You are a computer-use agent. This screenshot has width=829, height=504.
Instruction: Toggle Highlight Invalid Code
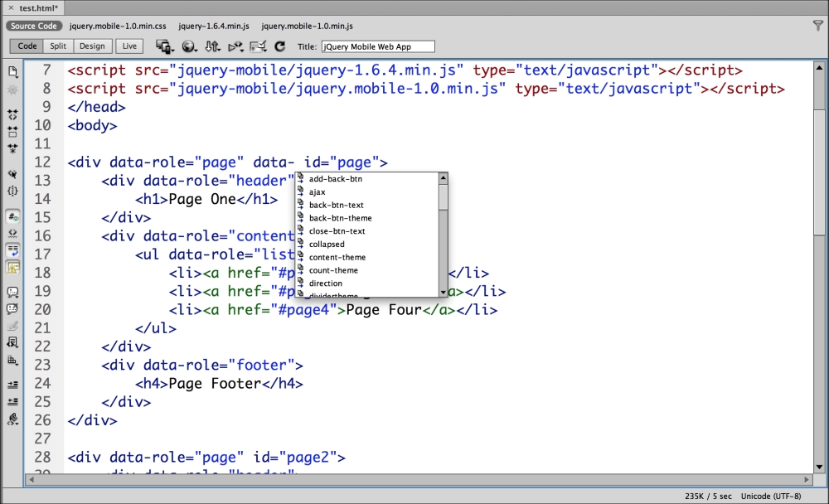[12, 233]
